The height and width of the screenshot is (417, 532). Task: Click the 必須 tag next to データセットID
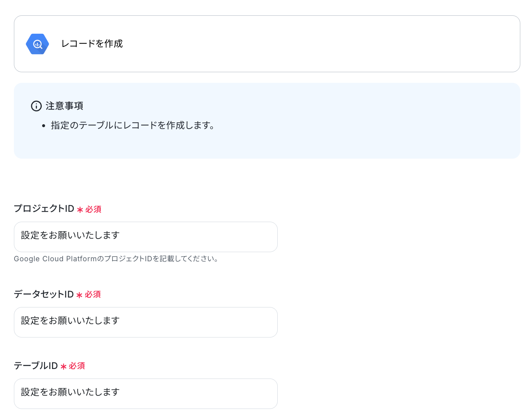(93, 295)
